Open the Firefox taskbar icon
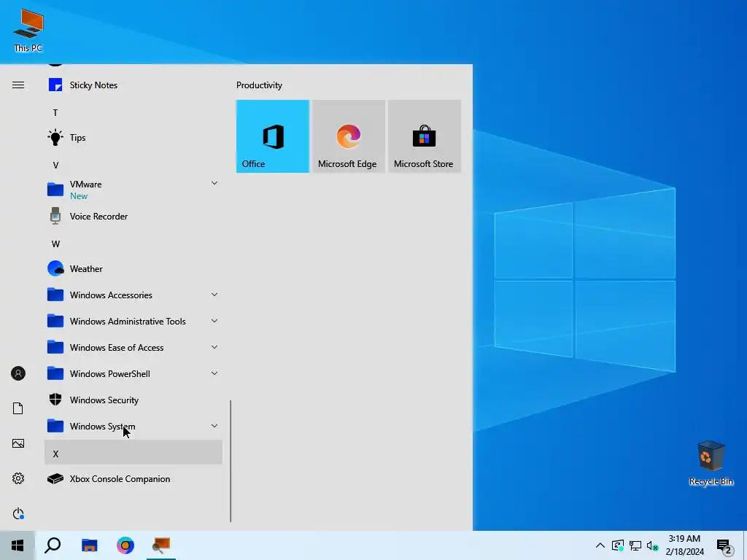 [x=125, y=545]
